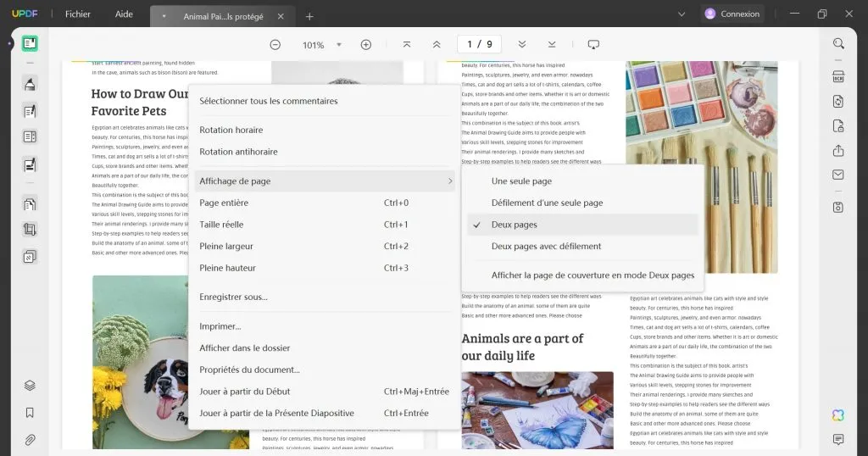Open the Convert PDF export tool
Viewport: 868px width, 456px height.
(838, 101)
